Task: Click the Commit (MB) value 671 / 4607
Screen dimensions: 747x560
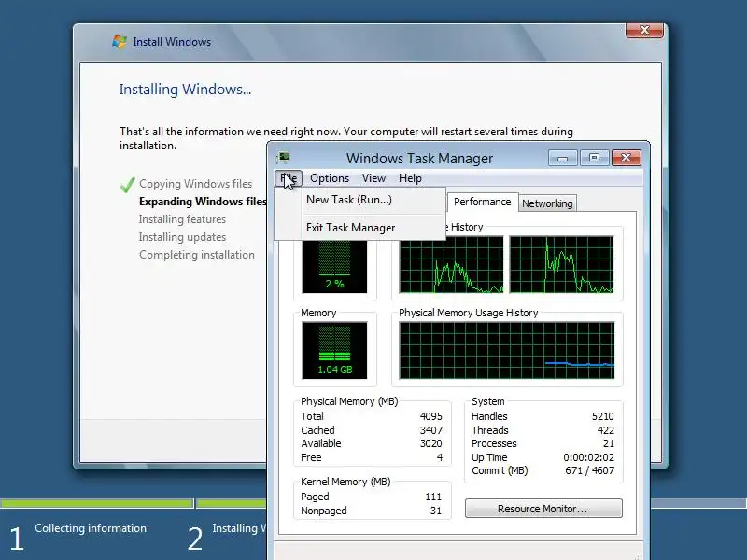Action: (589, 471)
